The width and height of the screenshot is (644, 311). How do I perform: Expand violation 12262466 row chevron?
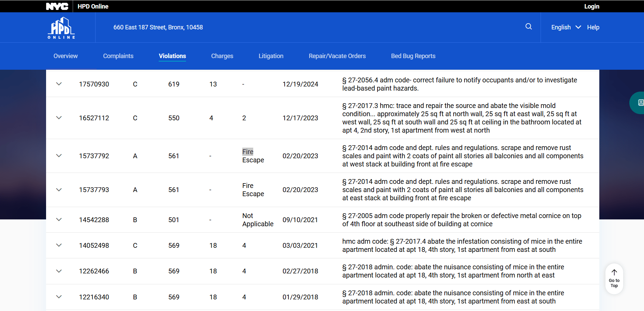[x=59, y=271]
